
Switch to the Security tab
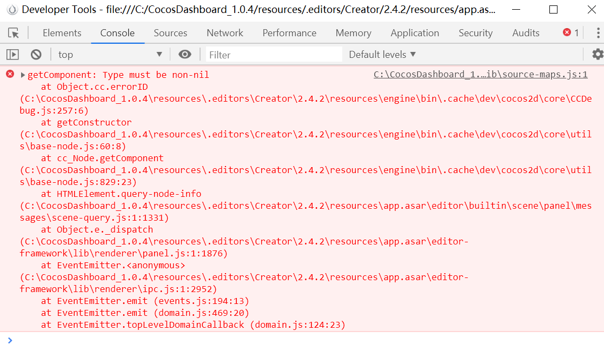(x=475, y=33)
